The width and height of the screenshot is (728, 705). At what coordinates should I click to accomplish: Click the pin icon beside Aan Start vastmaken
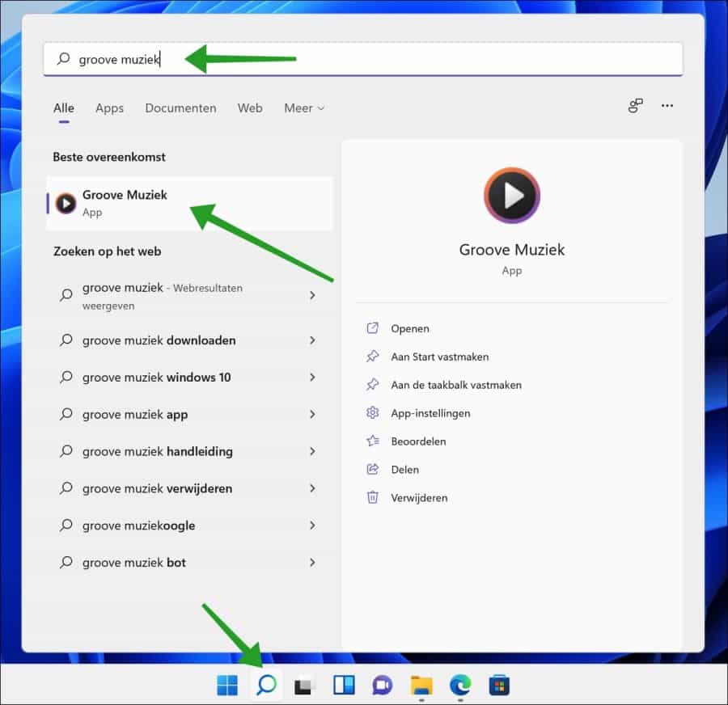(372, 357)
